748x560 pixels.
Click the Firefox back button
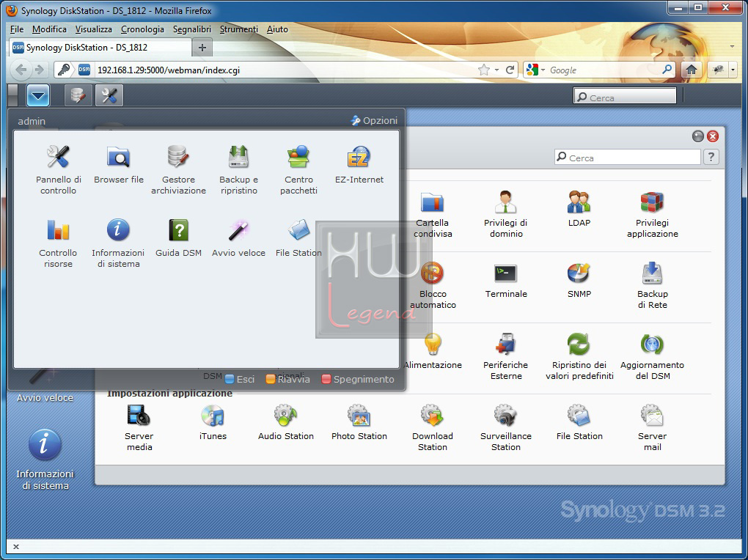pos(21,70)
